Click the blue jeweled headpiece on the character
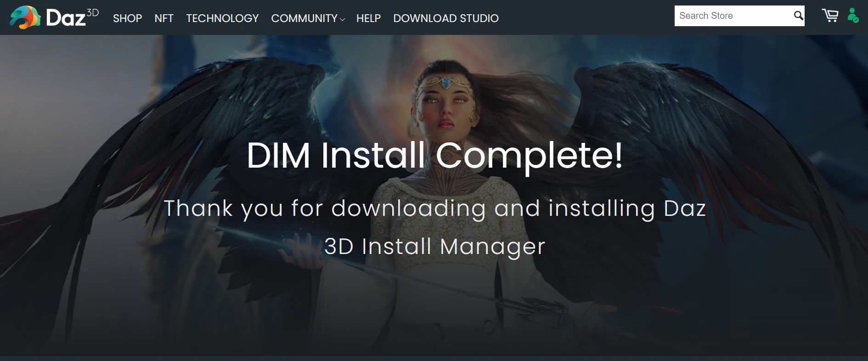Screen dimensions: 868x361 coord(445,83)
